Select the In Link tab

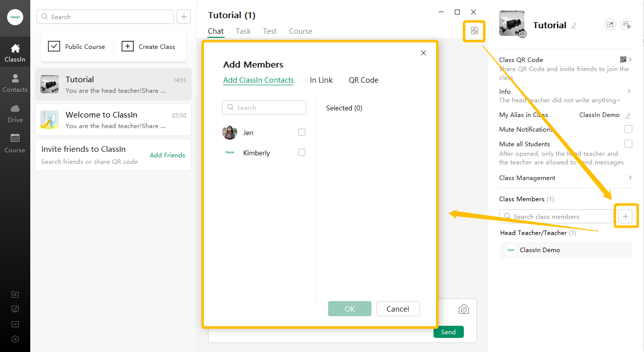pos(321,80)
